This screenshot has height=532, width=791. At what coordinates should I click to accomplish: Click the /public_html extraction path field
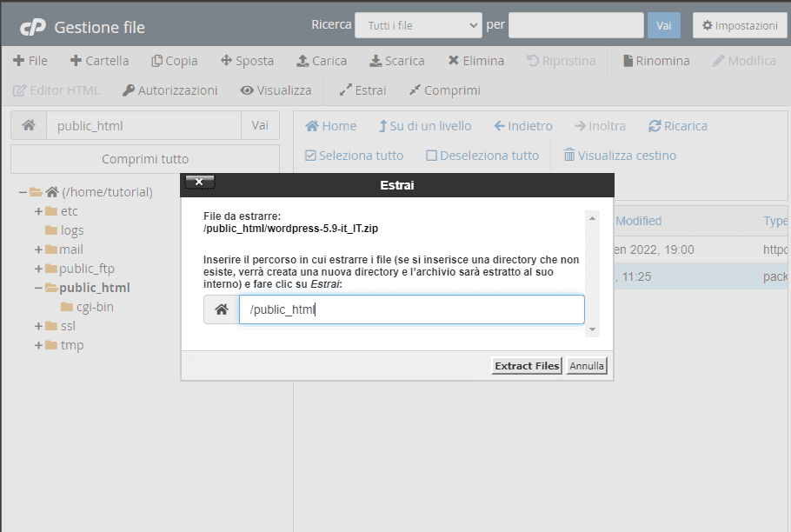tap(412, 309)
